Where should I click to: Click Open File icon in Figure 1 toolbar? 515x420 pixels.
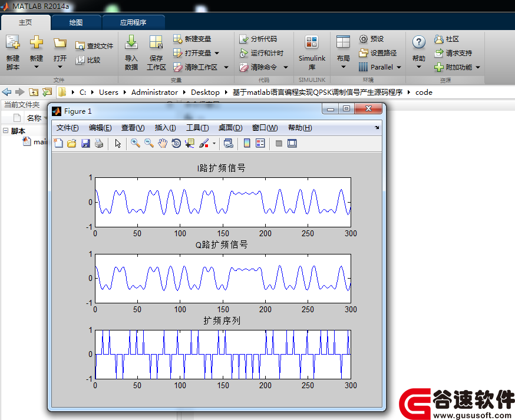pyautogui.click(x=72, y=143)
